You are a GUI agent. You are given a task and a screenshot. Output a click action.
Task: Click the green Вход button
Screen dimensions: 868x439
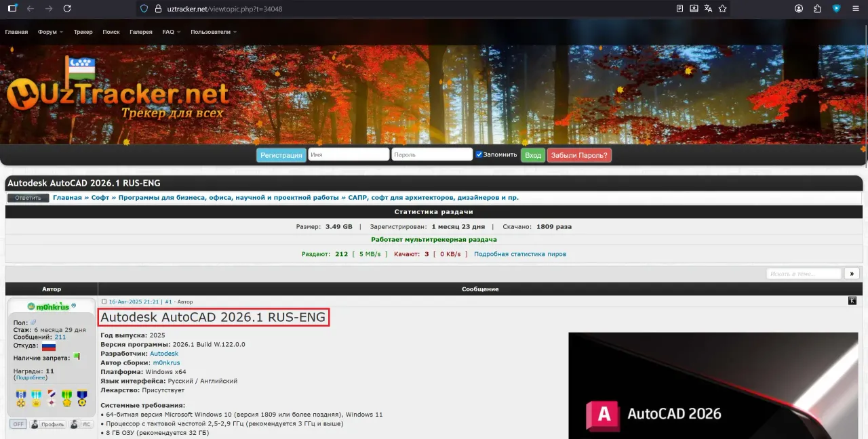pos(533,155)
